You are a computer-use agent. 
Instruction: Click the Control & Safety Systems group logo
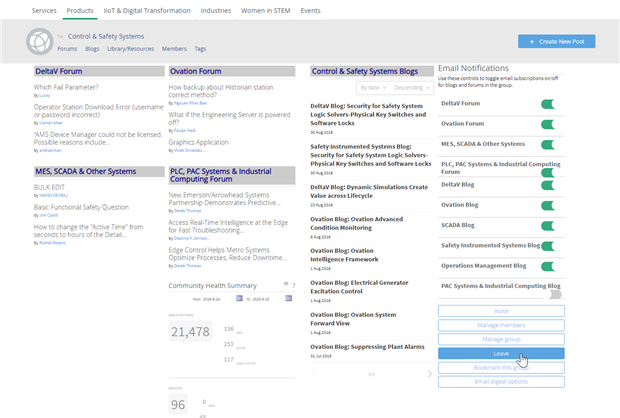(x=40, y=42)
